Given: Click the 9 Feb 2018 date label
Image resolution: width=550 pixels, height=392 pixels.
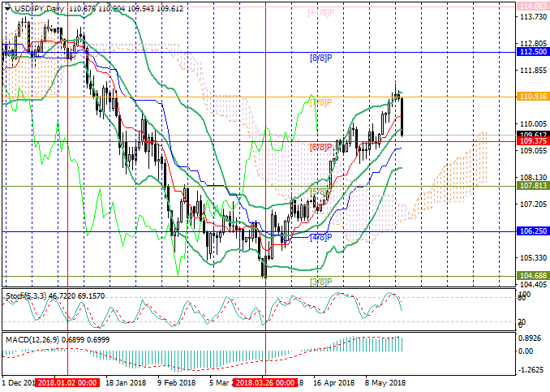Looking at the screenshot, I should [x=177, y=382].
